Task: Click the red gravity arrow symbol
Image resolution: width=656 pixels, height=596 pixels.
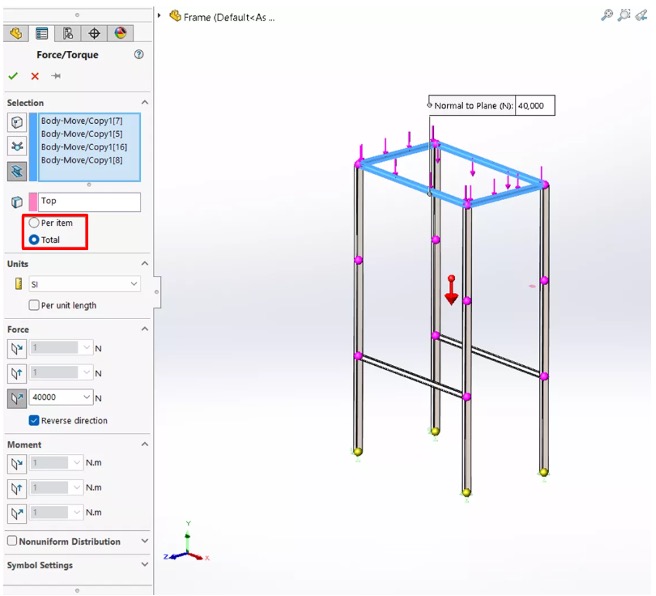Action: click(x=451, y=290)
